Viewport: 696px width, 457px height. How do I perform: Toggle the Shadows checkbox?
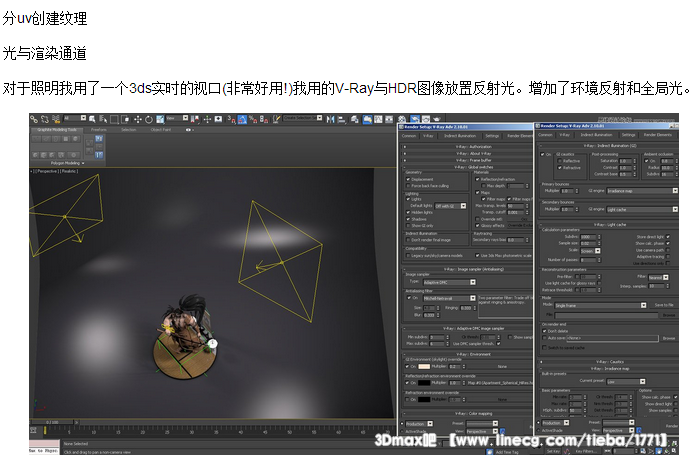click(x=408, y=219)
